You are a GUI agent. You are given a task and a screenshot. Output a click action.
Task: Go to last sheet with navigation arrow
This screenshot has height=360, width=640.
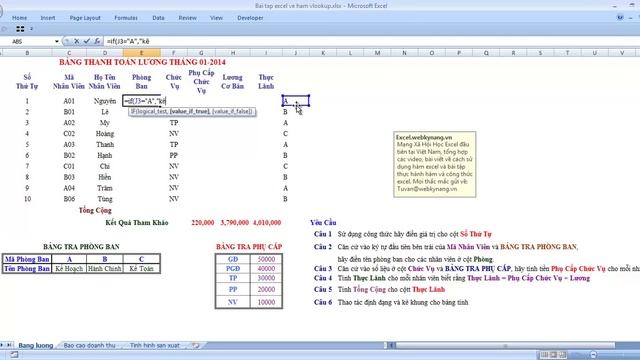(9, 345)
